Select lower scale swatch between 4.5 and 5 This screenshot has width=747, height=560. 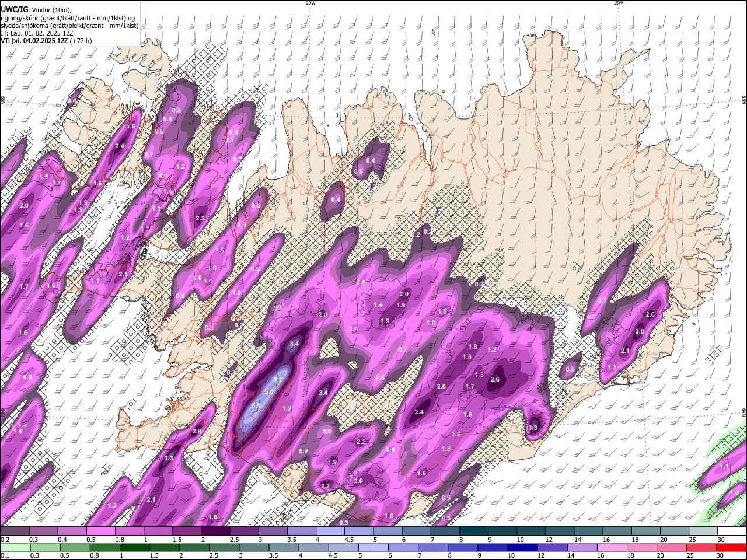click(x=343, y=547)
